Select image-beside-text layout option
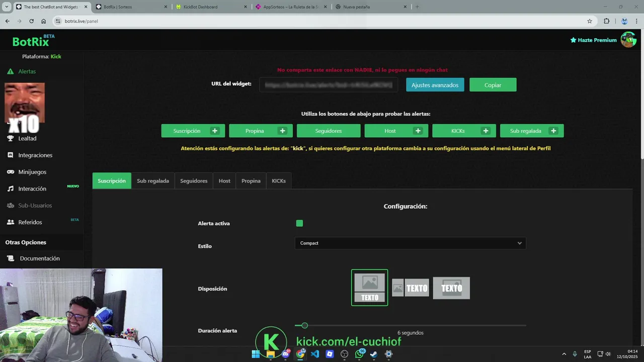644x362 pixels. 410,288
